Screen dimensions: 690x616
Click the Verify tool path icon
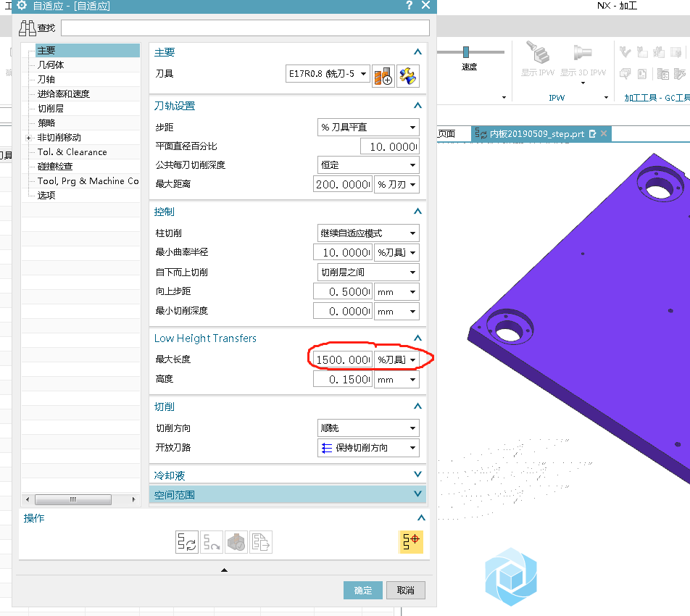tap(236, 541)
